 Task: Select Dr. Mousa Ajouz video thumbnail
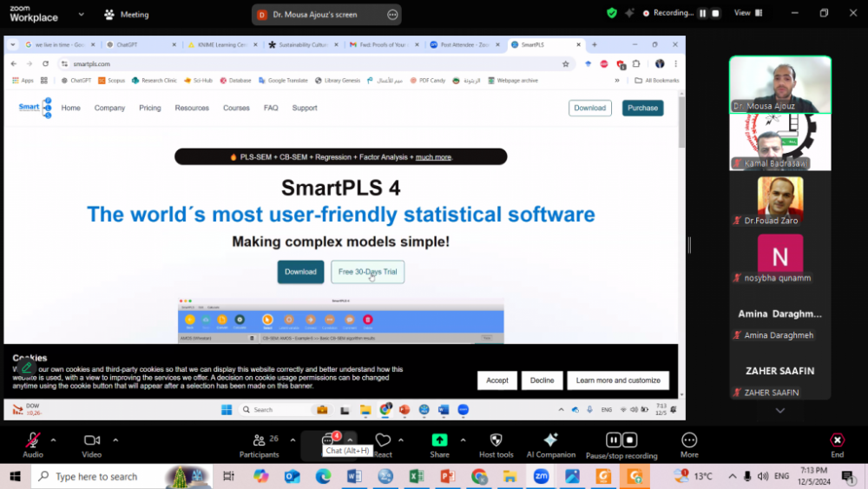[x=780, y=84]
